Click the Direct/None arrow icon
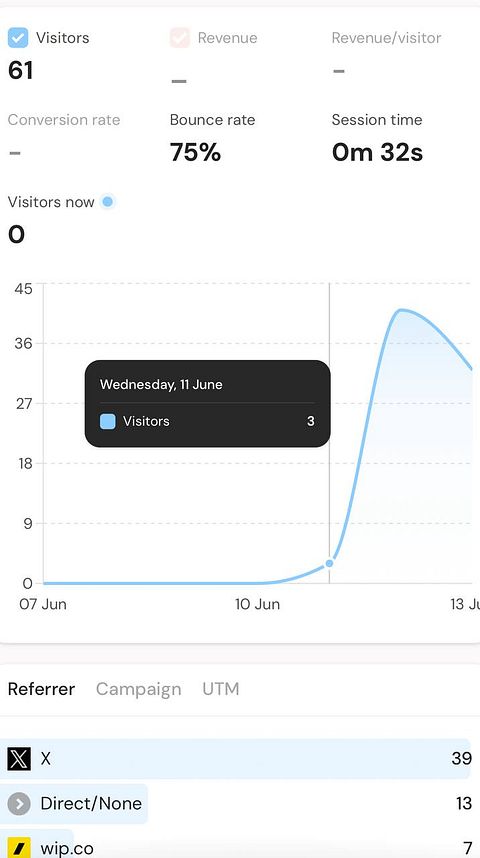Image resolution: width=480 pixels, height=858 pixels. [x=19, y=804]
